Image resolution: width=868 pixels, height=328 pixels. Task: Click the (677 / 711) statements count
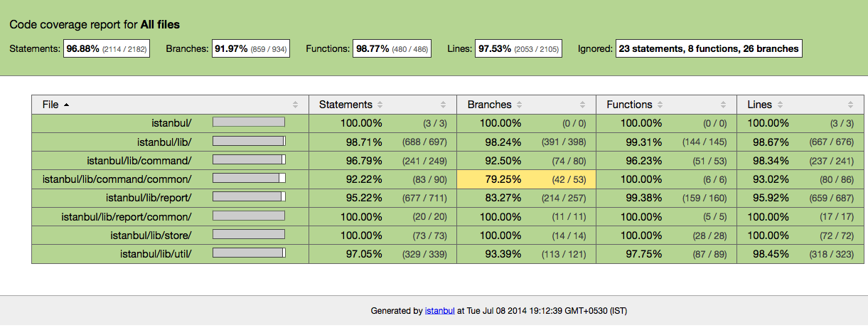pos(425,198)
